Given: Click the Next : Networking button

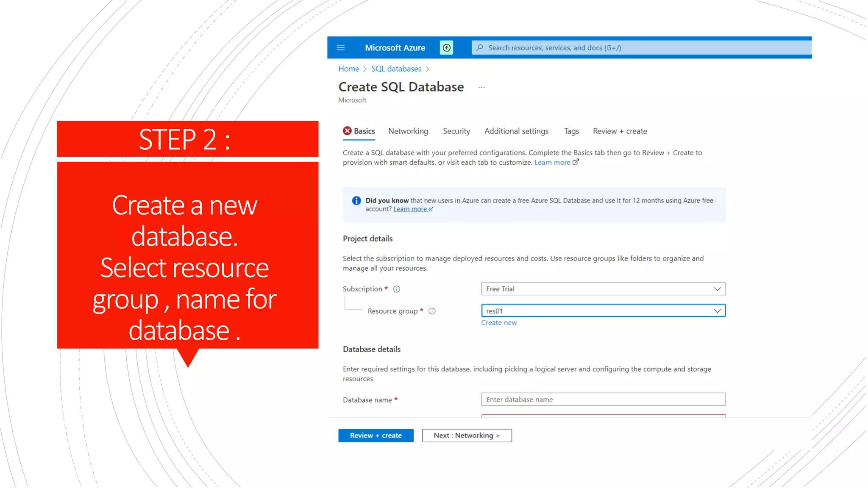Looking at the screenshot, I should click(x=466, y=435).
